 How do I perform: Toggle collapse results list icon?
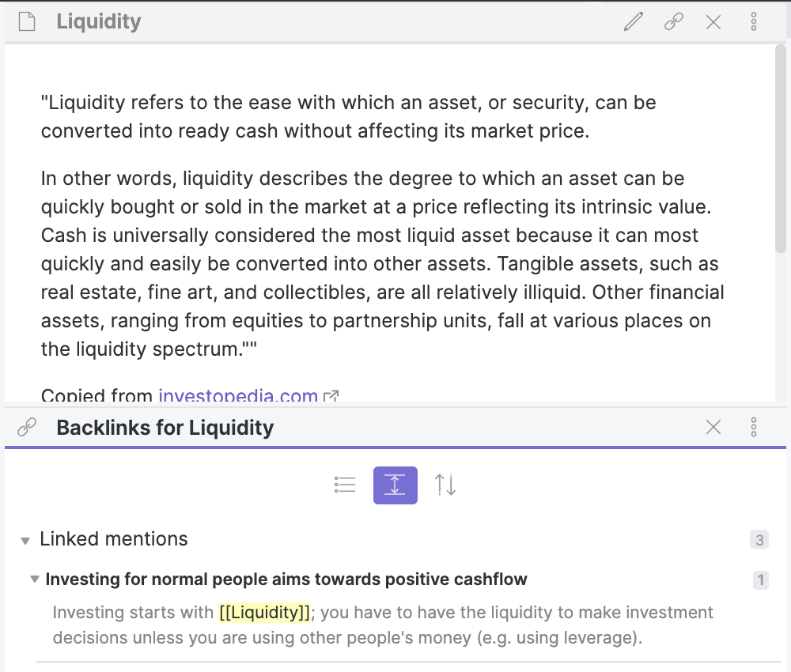(345, 485)
